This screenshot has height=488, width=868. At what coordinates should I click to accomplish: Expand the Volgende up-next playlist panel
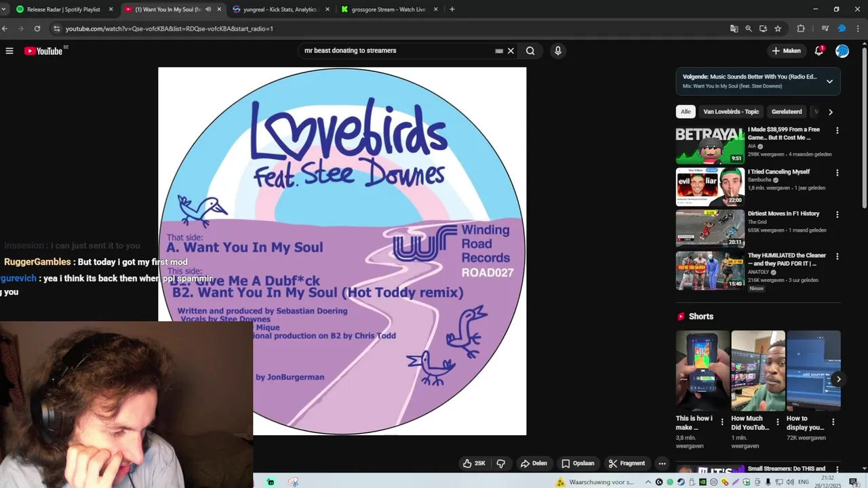pyautogui.click(x=829, y=81)
